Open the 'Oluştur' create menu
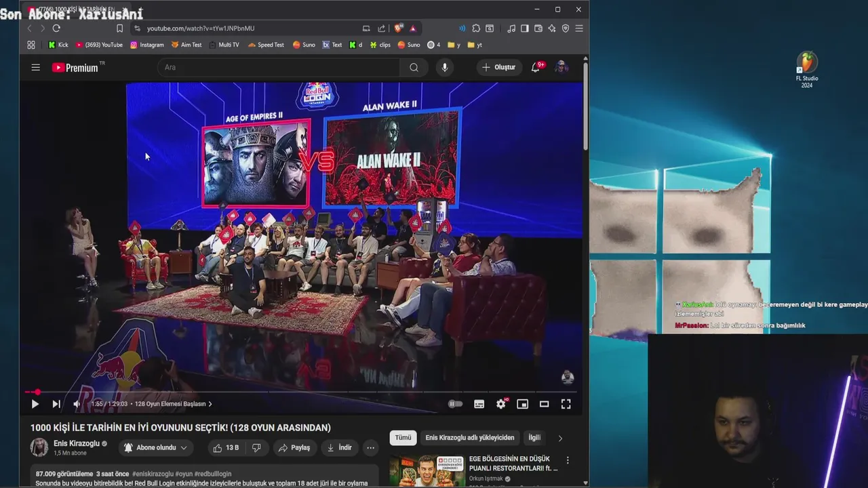868x488 pixels. coord(498,67)
